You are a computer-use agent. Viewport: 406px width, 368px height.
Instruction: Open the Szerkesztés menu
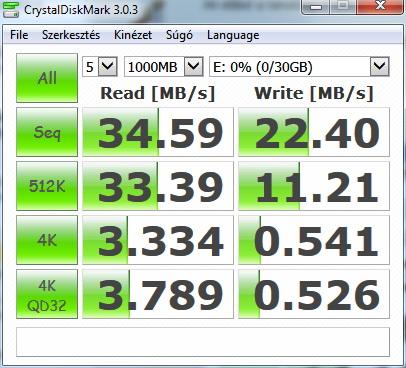(x=71, y=35)
